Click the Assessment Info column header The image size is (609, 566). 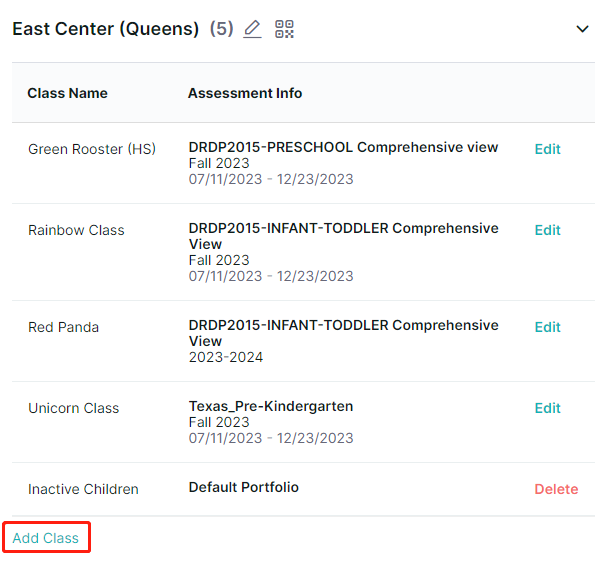245,93
